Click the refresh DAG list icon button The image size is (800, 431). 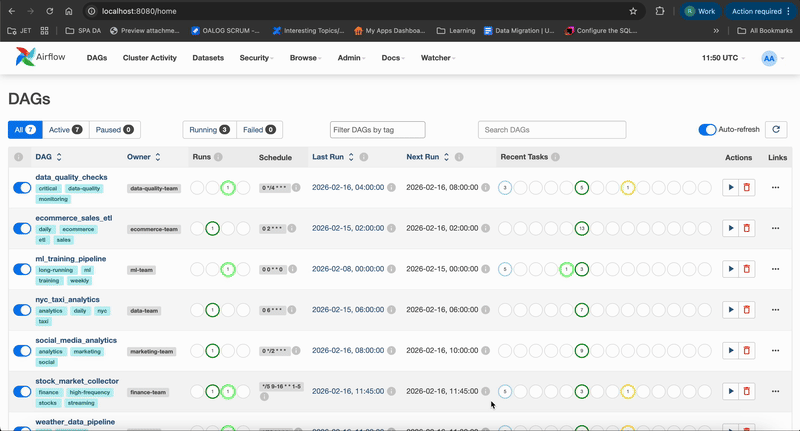pyautogui.click(x=776, y=130)
